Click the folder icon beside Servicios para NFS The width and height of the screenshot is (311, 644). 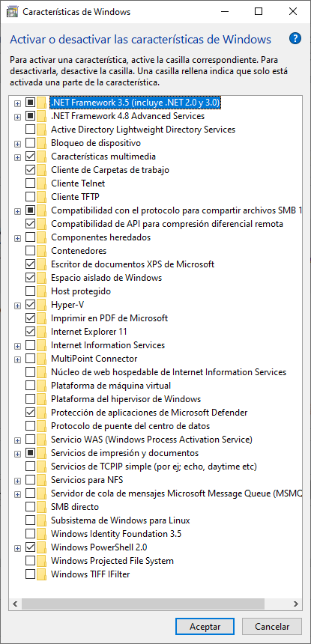[x=41, y=480]
